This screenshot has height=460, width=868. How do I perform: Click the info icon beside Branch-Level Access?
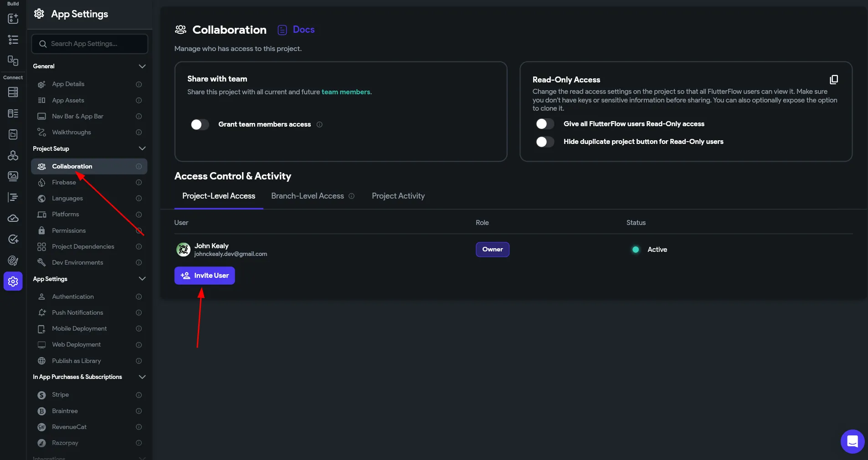click(351, 196)
